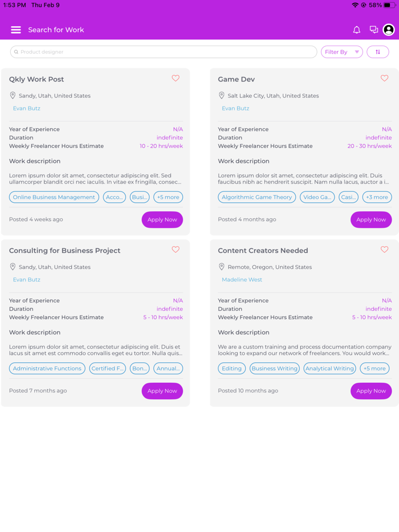Open the chat messages icon

pyautogui.click(x=373, y=29)
